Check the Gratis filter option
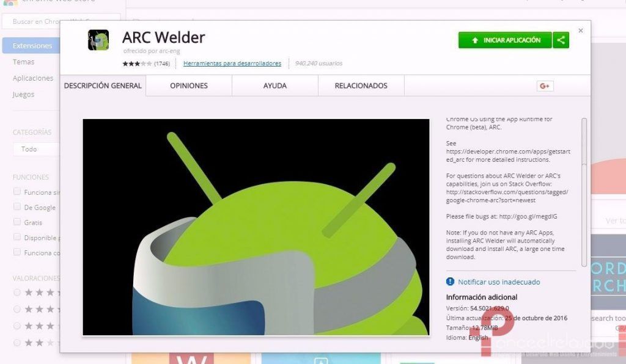626x364 pixels. 17,222
